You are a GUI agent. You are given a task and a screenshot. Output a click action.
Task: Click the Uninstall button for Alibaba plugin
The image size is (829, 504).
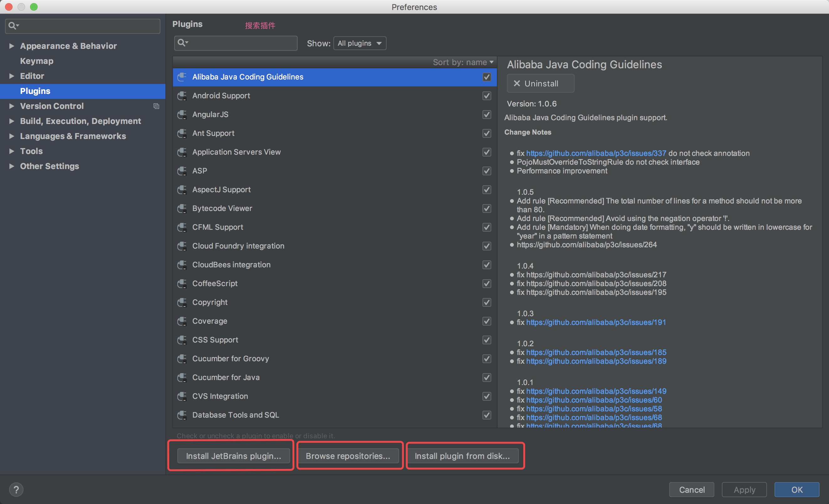540,83
